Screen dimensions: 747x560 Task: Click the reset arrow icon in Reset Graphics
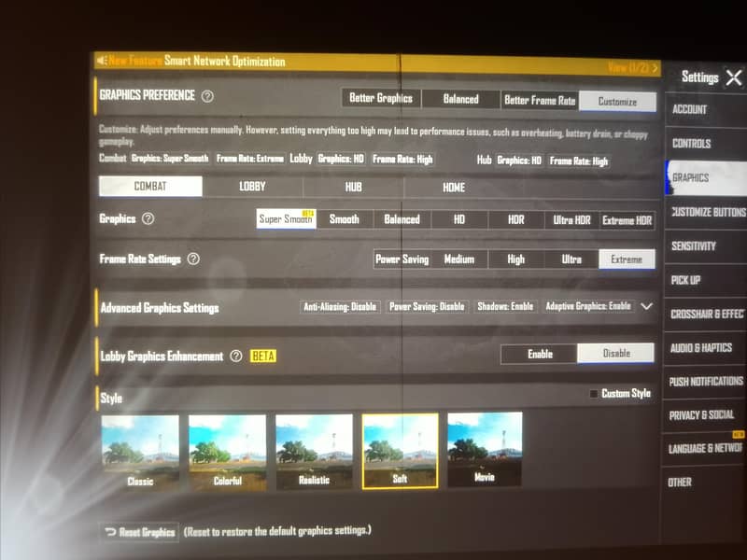110,531
